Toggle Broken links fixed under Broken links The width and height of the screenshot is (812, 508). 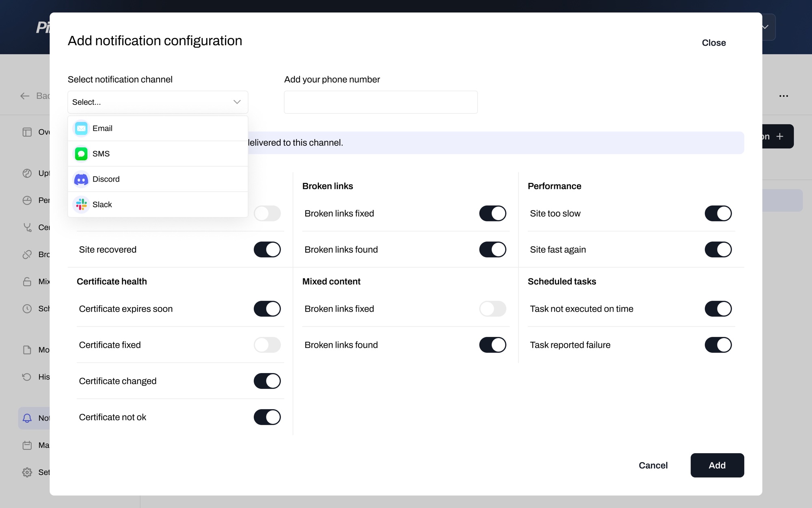[x=492, y=213]
